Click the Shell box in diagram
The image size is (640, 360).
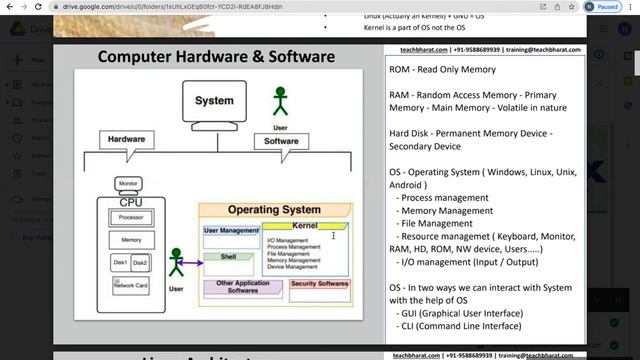[229, 264]
